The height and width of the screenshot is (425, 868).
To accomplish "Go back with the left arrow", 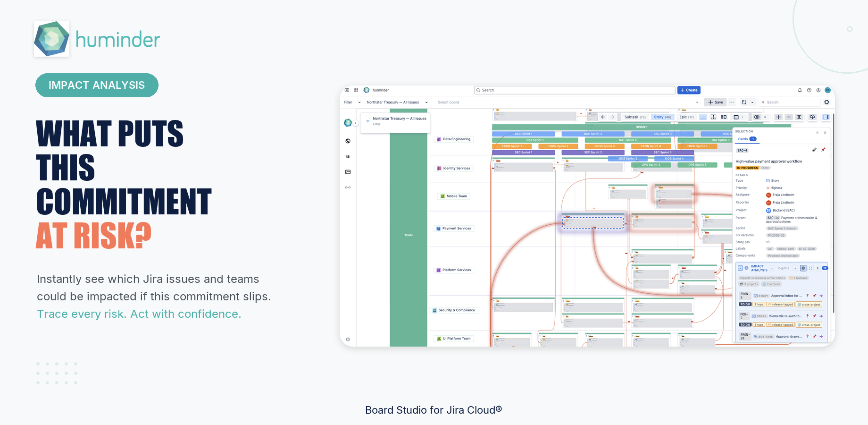I will [x=603, y=117].
